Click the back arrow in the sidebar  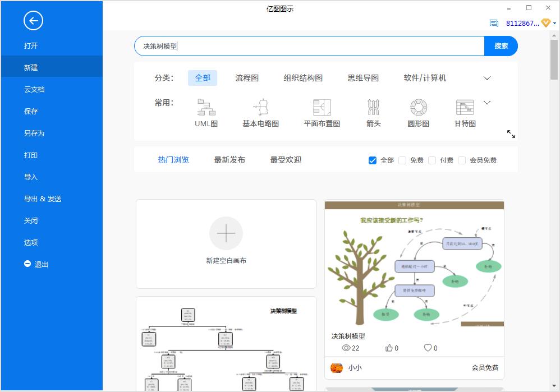(33, 21)
